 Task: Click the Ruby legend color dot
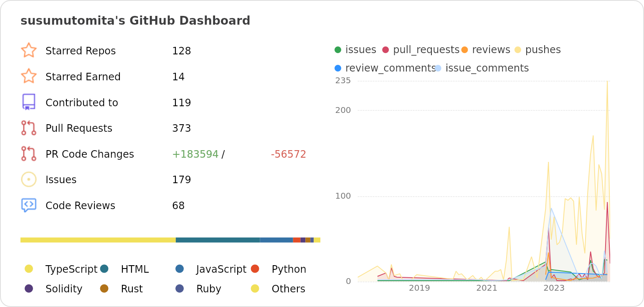click(180, 288)
